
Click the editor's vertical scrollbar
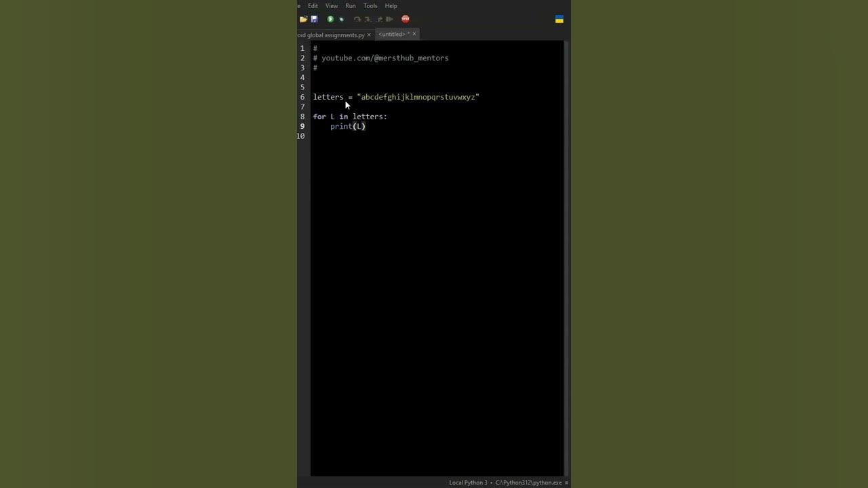click(566, 258)
